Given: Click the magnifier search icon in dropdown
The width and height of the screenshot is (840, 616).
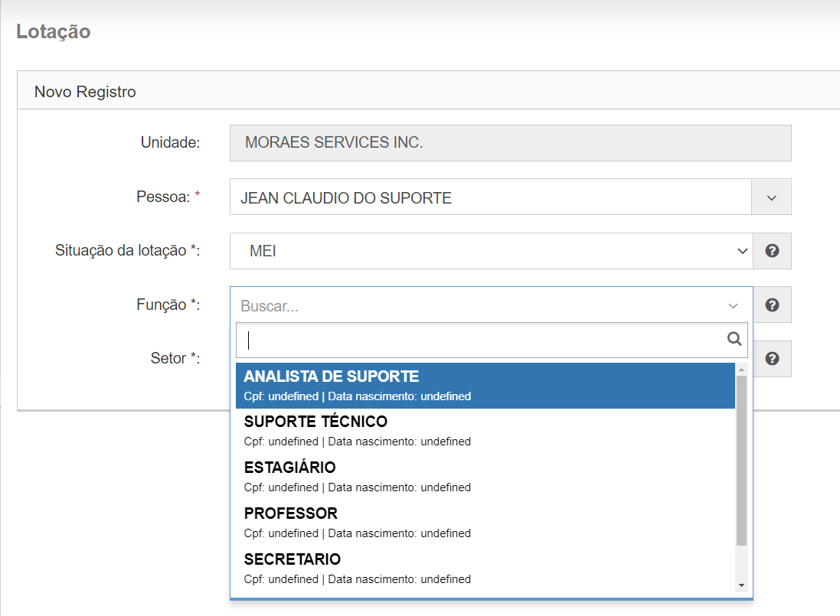Looking at the screenshot, I should (x=734, y=339).
